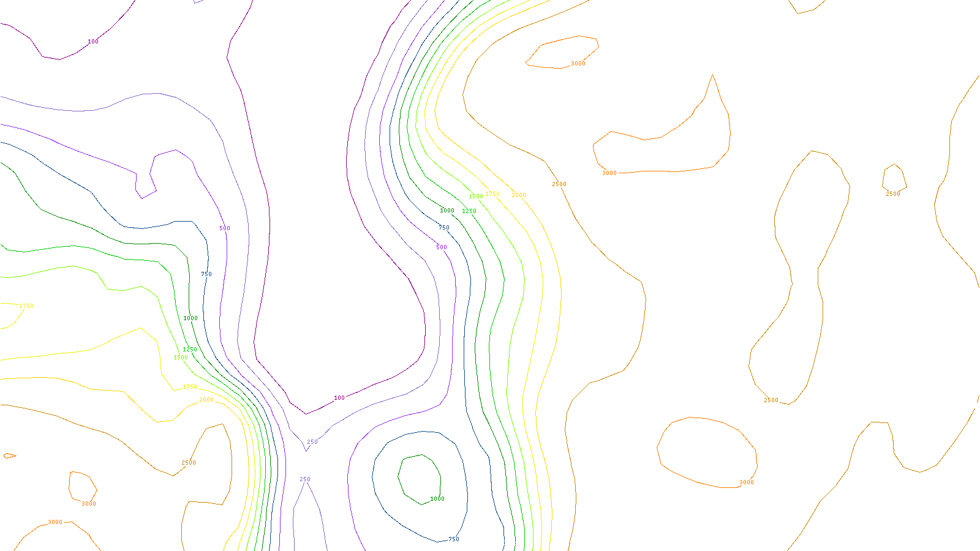Select the 1000 label directly left of a 1250 label

pos(447,211)
